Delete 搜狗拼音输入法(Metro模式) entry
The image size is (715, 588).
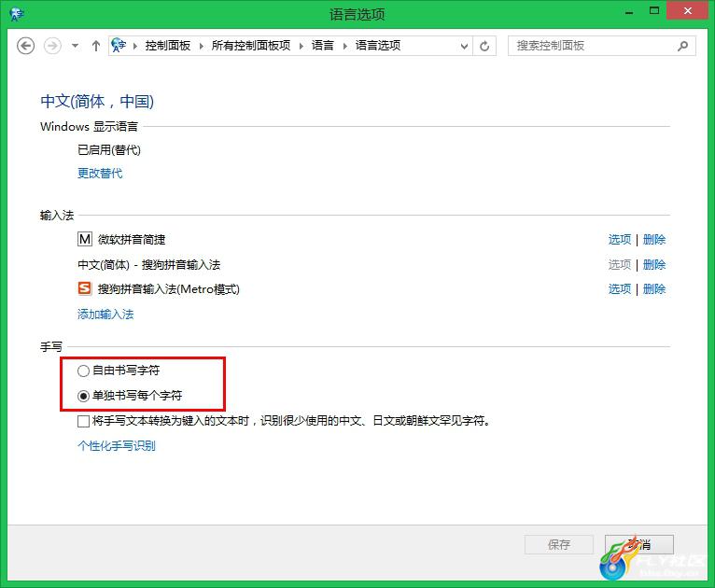pos(654,288)
